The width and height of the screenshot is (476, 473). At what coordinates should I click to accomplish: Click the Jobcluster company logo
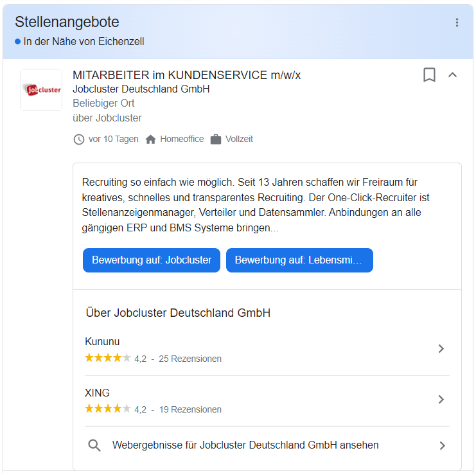point(42,89)
